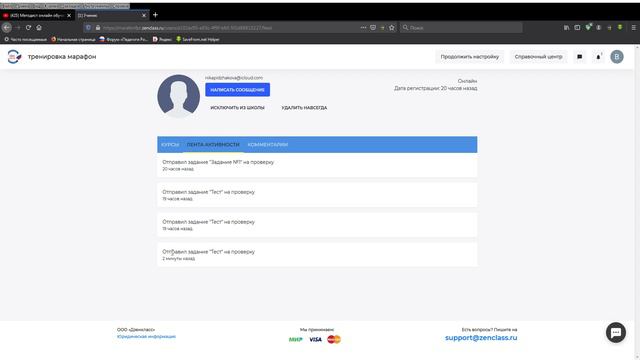
Task: Click 'Исключить из школы'
Action: click(238, 108)
